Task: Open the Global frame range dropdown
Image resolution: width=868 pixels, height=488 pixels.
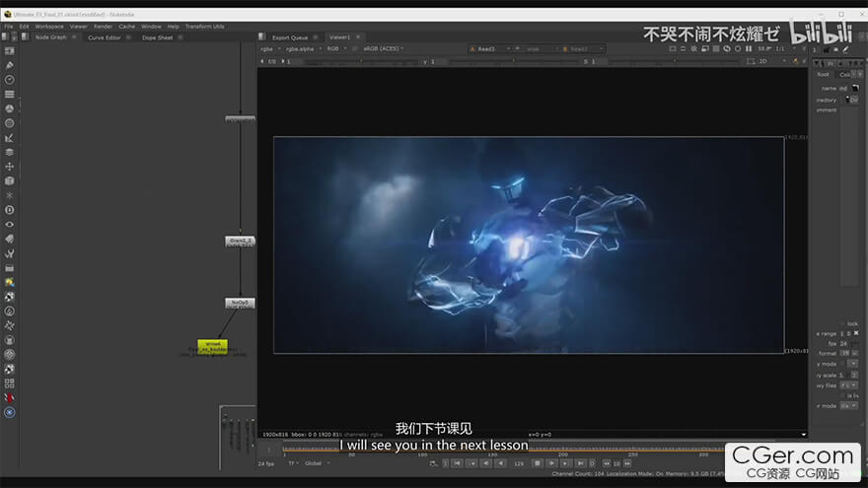Action: pyautogui.click(x=318, y=463)
